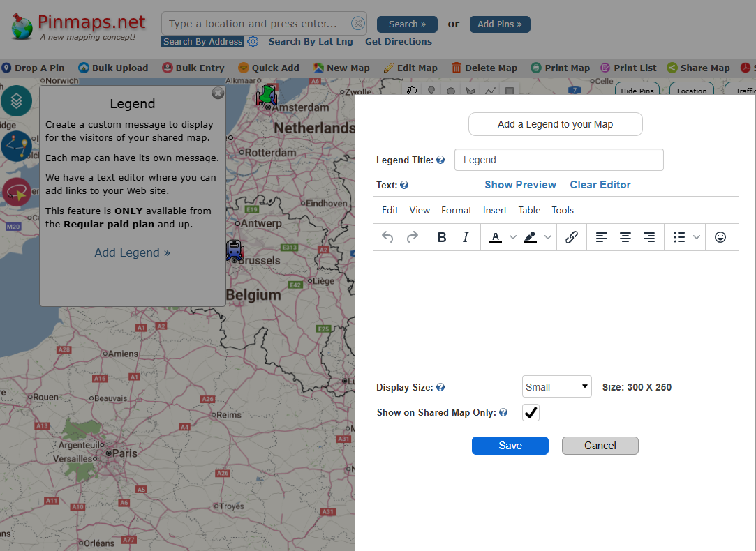The height and width of the screenshot is (551, 756).
Task: Click the Location map button
Action: pos(691,90)
